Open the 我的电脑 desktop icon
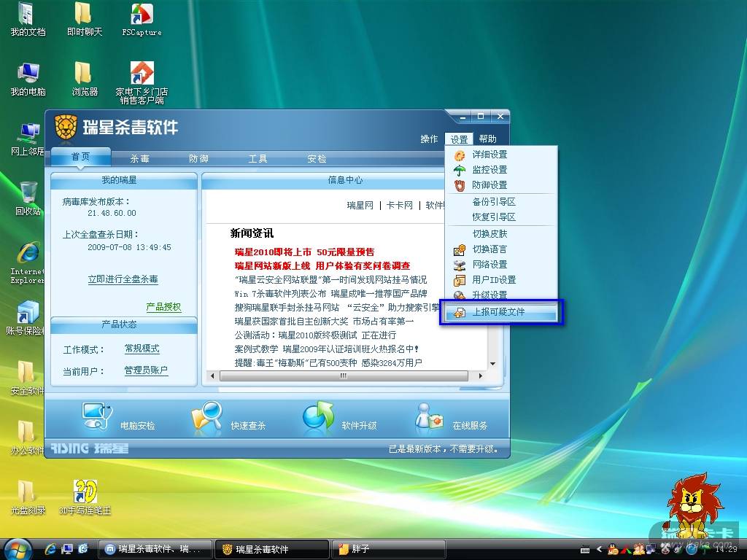Screen dimensions: 747x560 coord(28,79)
